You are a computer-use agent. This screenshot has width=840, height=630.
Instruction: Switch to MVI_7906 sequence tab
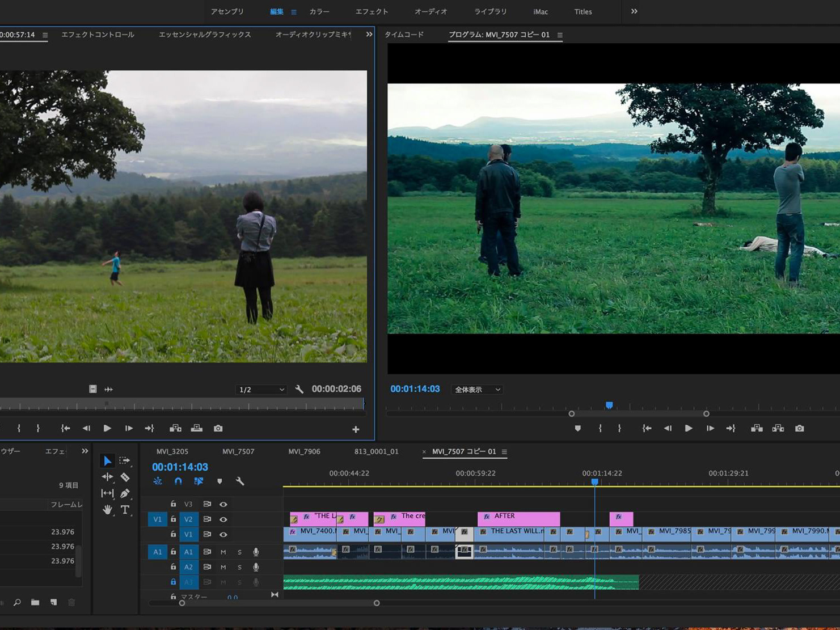pyautogui.click(x=304, y=451)
